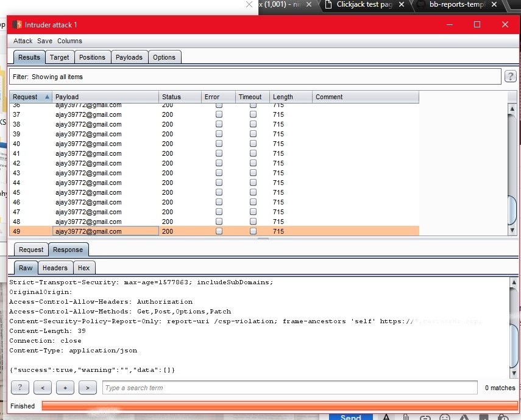Screen dimensions: 521x420
Task: Open the Columns menu
Action: pos(69,41)
